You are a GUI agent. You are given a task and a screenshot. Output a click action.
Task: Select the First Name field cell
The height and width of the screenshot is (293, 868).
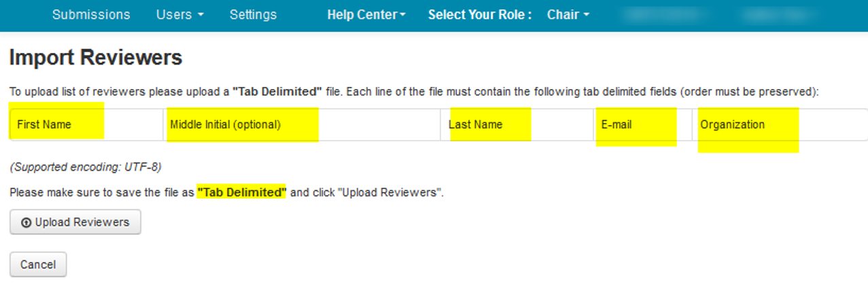86,124
